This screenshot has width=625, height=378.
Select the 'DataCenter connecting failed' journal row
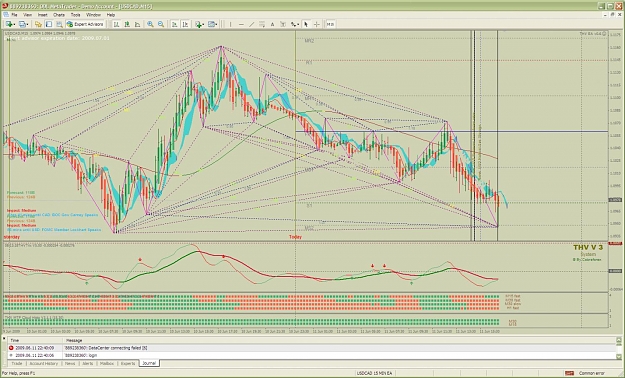[311, 348]
